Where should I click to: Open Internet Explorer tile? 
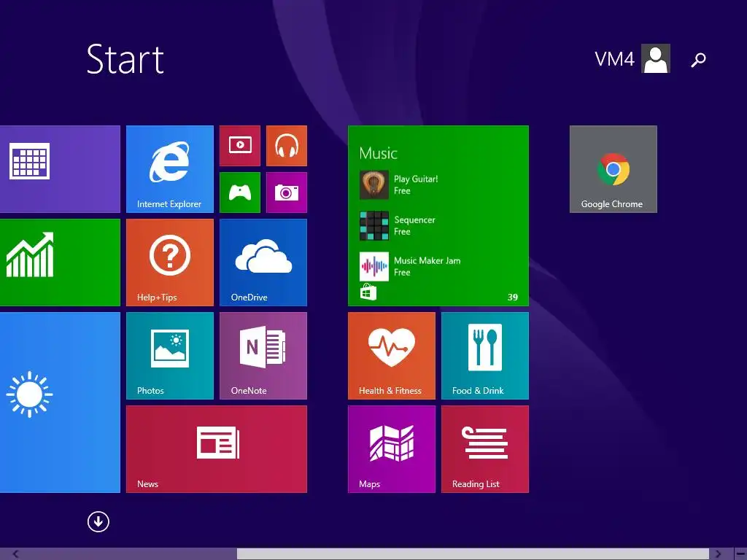click(169, 169)
